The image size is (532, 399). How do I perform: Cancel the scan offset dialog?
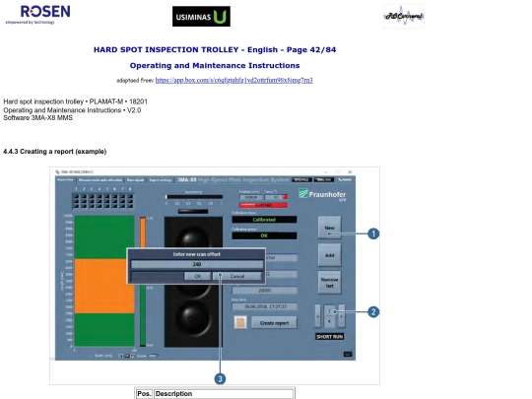pos(237,276)
